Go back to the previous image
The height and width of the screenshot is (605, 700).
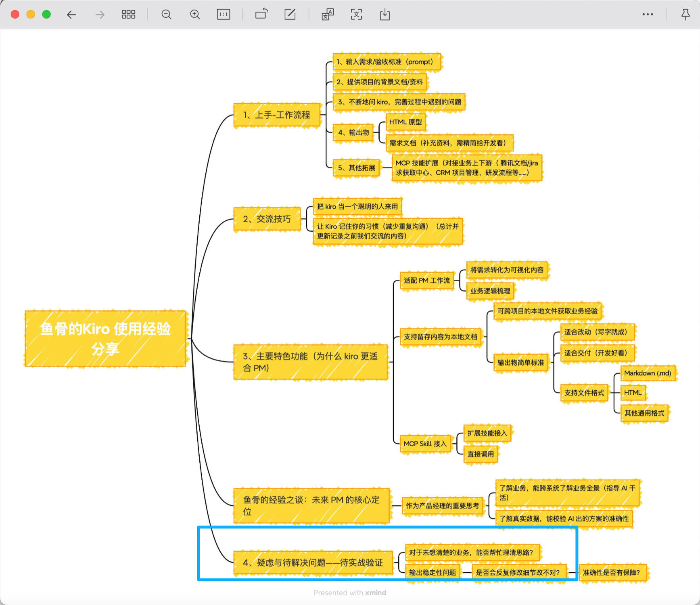(71, 15)
